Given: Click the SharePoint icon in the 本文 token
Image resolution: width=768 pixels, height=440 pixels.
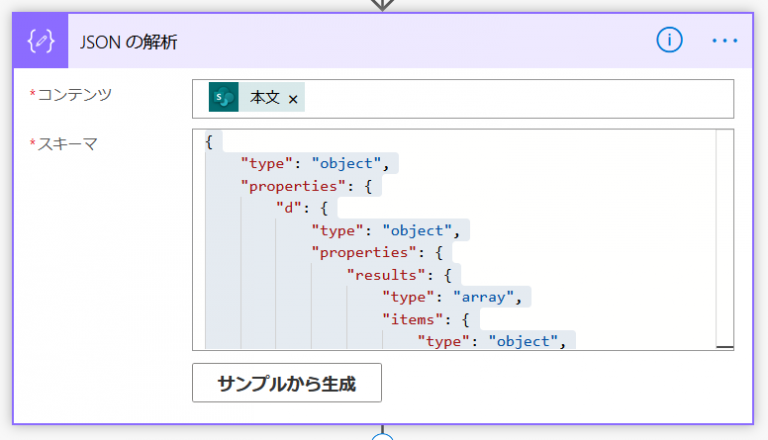Looking at the screenshot, I should [224, 98].
